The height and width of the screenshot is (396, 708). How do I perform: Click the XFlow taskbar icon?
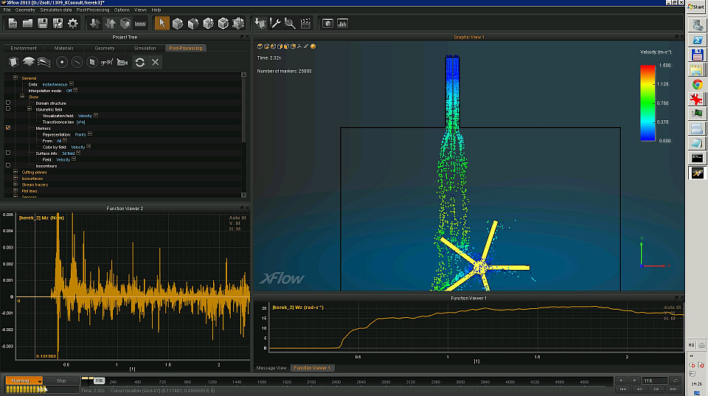coord(697,173)
